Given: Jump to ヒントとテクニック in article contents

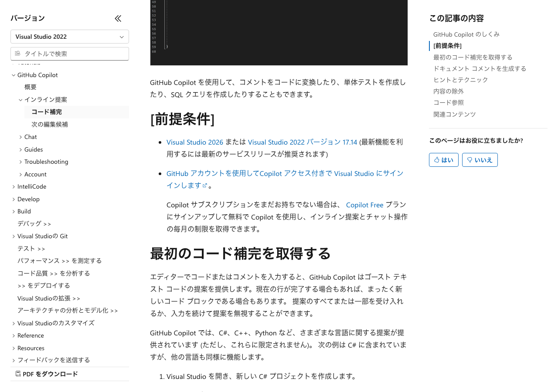Looking at the screenshot, I should tap(460, 80).
